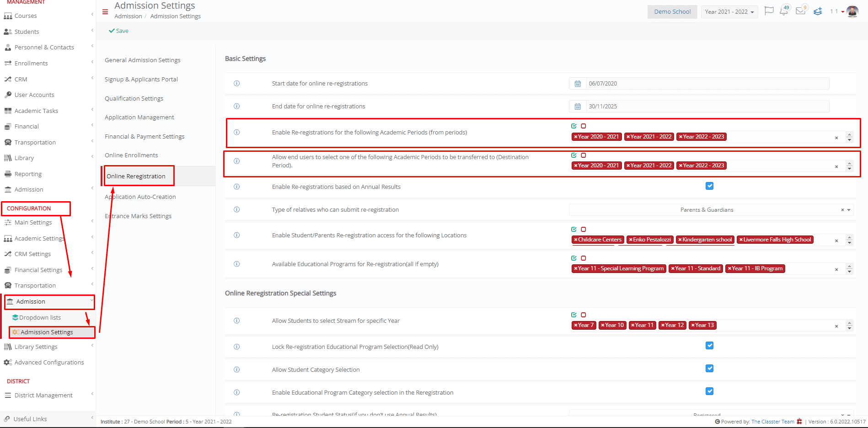
Task: Select all from-period academic periods icon
Action: click(574, 126)
